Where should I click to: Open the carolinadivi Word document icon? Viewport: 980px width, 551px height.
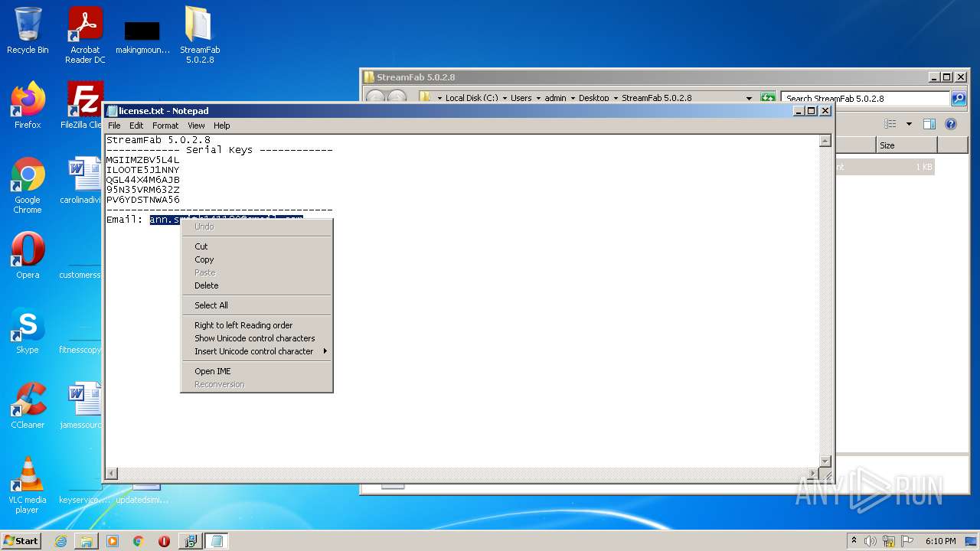coord(83,181)
